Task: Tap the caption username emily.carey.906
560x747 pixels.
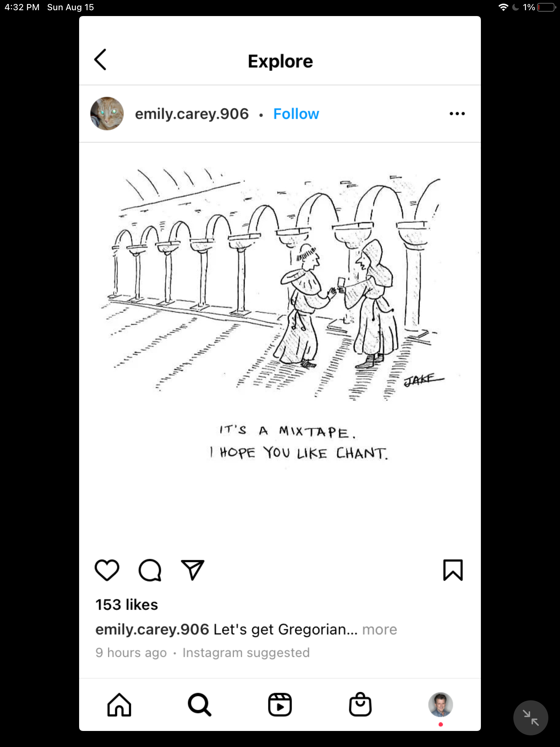Action: (x=152, y=630)
